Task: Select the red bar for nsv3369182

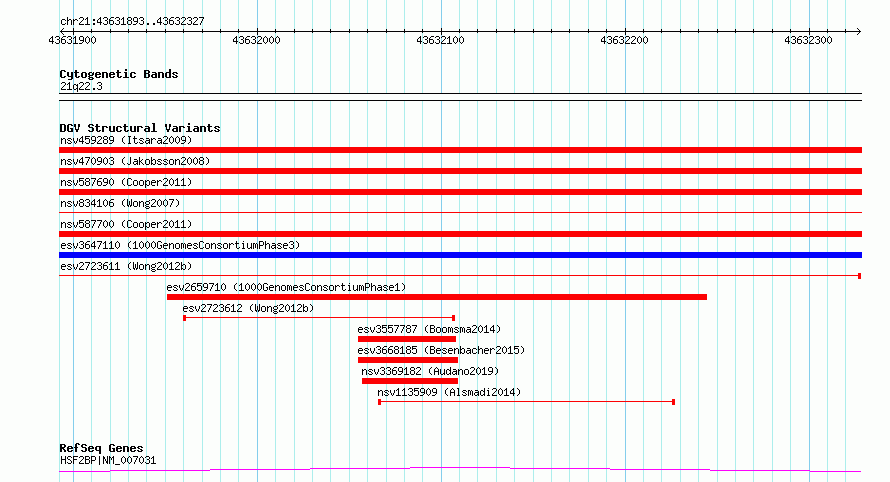Action: pos(410,381)
